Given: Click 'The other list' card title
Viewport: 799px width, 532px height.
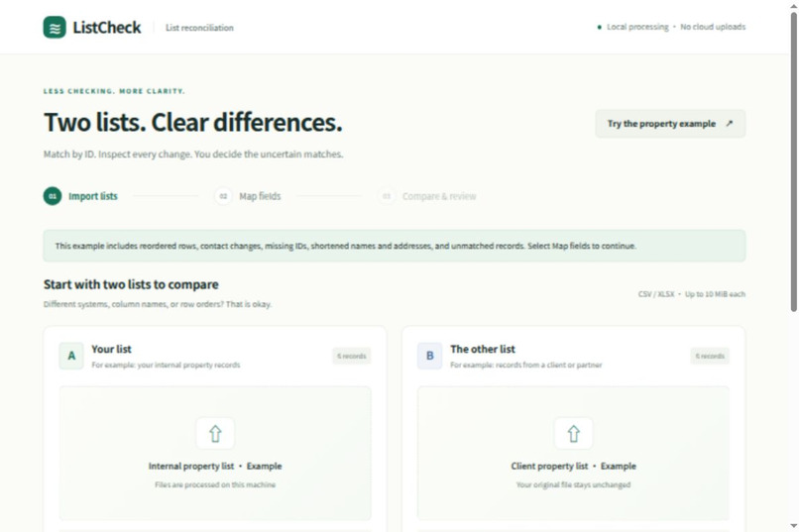Looking at the screenshot, I should tap(483, 350).
